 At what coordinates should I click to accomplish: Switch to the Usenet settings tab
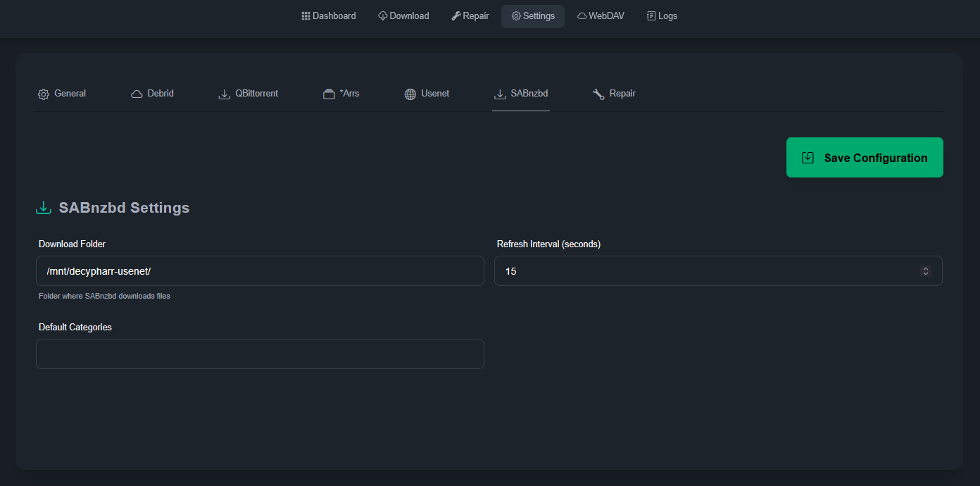click(x=427, y=94)
